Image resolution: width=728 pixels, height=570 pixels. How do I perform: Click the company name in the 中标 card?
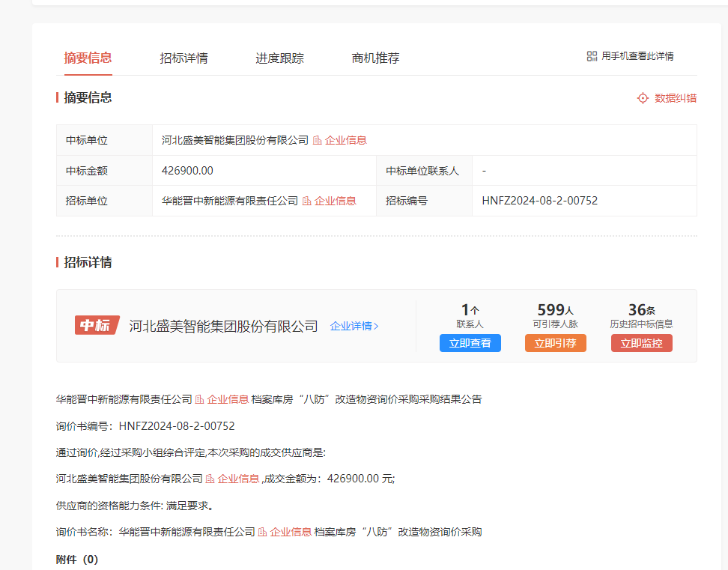tap(223, 327)
